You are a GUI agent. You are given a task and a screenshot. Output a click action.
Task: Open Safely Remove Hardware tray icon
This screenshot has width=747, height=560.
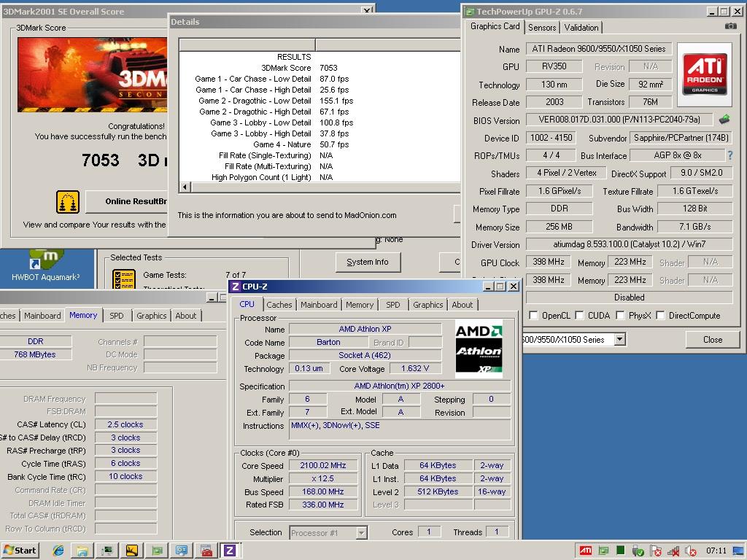coord(638,551)
